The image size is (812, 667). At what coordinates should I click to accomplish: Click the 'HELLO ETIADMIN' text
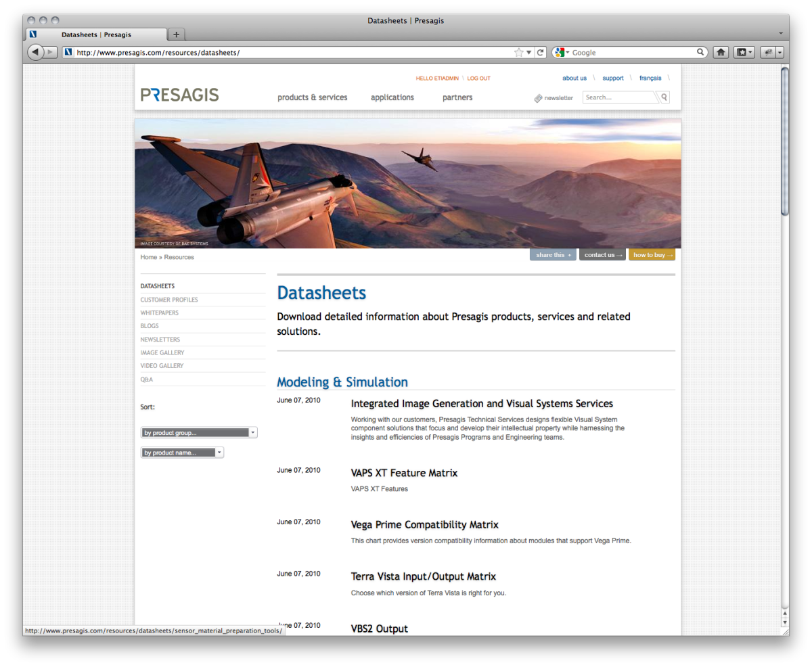[438, 78]
